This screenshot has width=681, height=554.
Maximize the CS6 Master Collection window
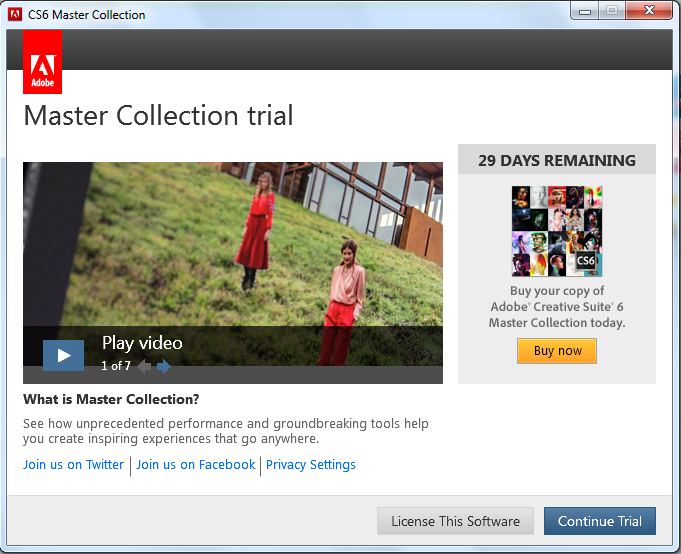coord(612,10)
